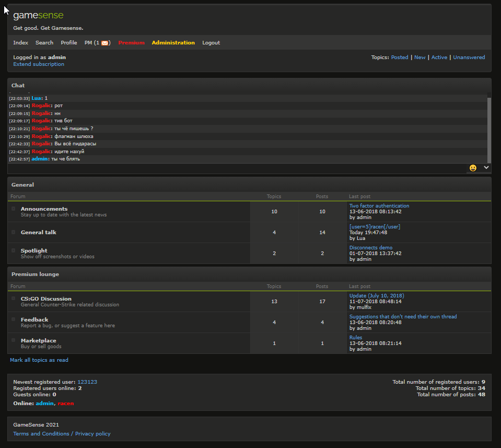
Task: Open the Disconnects demo post
Action: pyautogui.click(x=370, y=248)
